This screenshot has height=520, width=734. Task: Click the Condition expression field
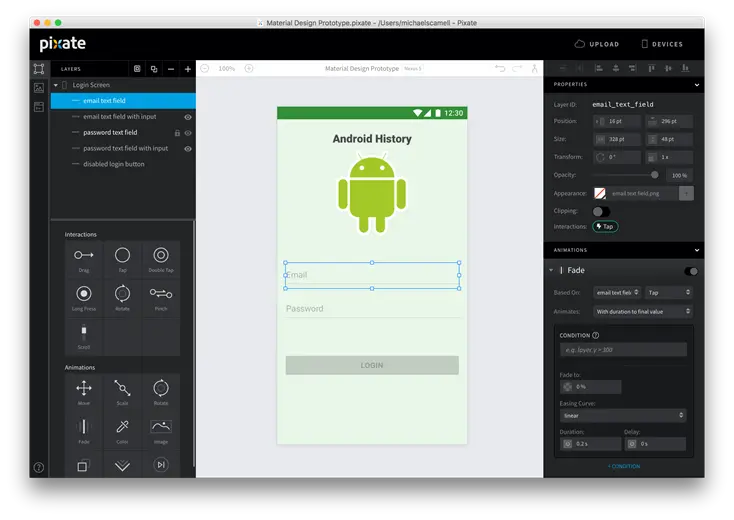pos(623,350)
